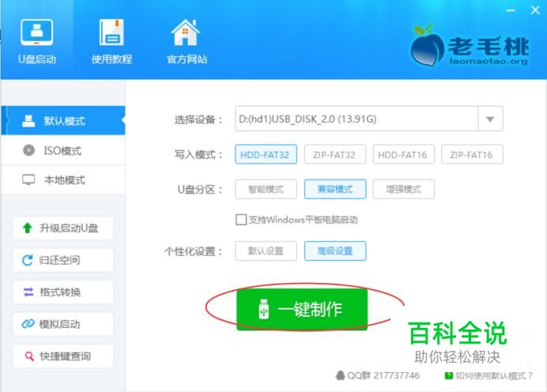The width and height of the screenshot is (547, 392).
Task: Click the green upgrade arrow icon
Action: tap(27, 228)
